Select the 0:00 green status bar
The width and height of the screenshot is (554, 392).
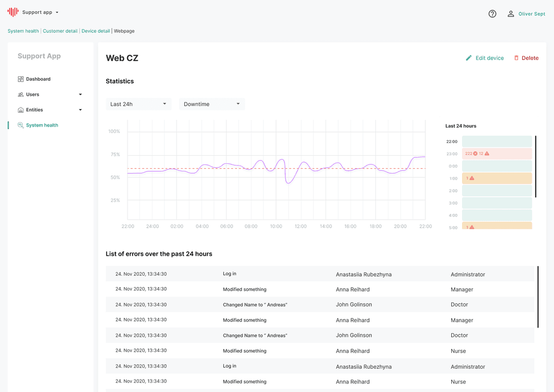click(x=497, y=166)
